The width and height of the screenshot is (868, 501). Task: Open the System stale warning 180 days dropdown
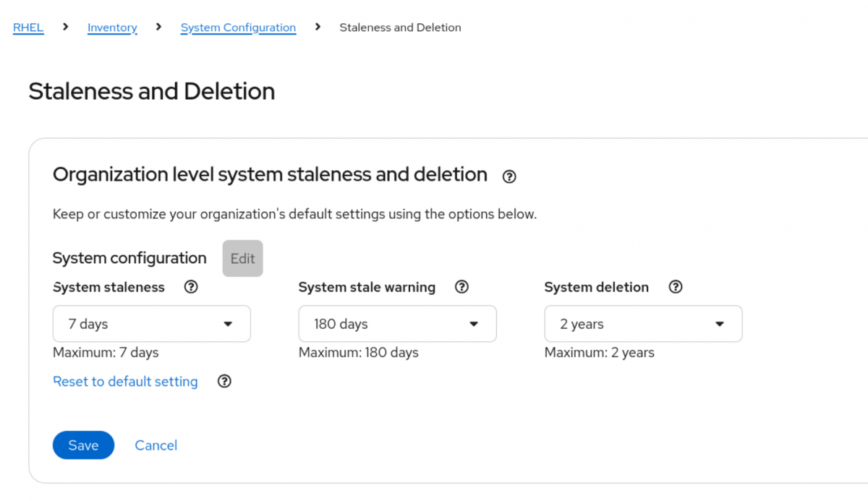[397, 324]
